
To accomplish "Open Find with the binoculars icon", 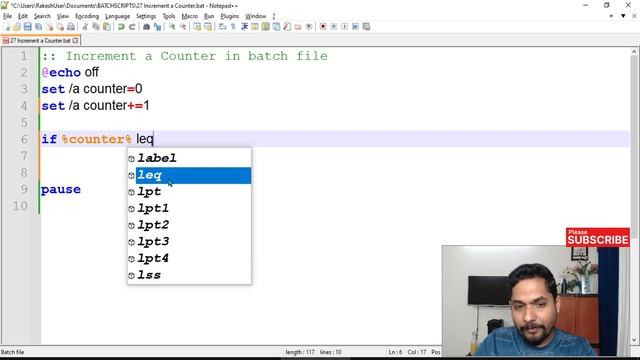I will pos(146,27).
